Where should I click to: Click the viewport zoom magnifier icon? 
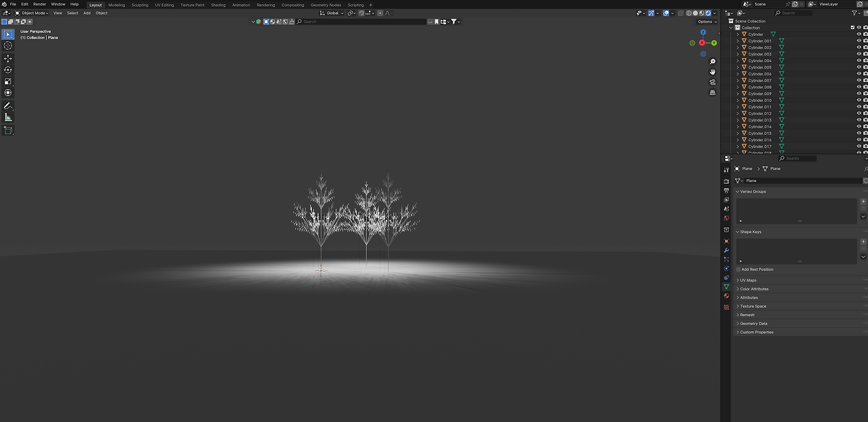click(x=712, y=62)
